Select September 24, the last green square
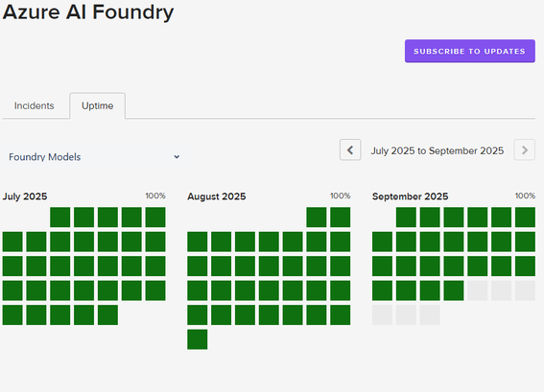 click(x=454, y=290)
